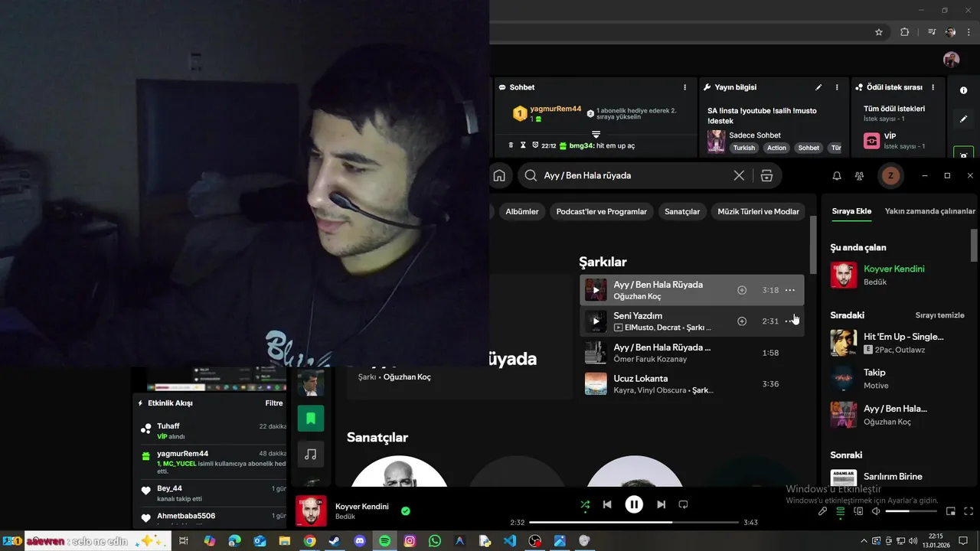
Task: Pause the playing song Koyver Kendini
Action: pos(634,504)
